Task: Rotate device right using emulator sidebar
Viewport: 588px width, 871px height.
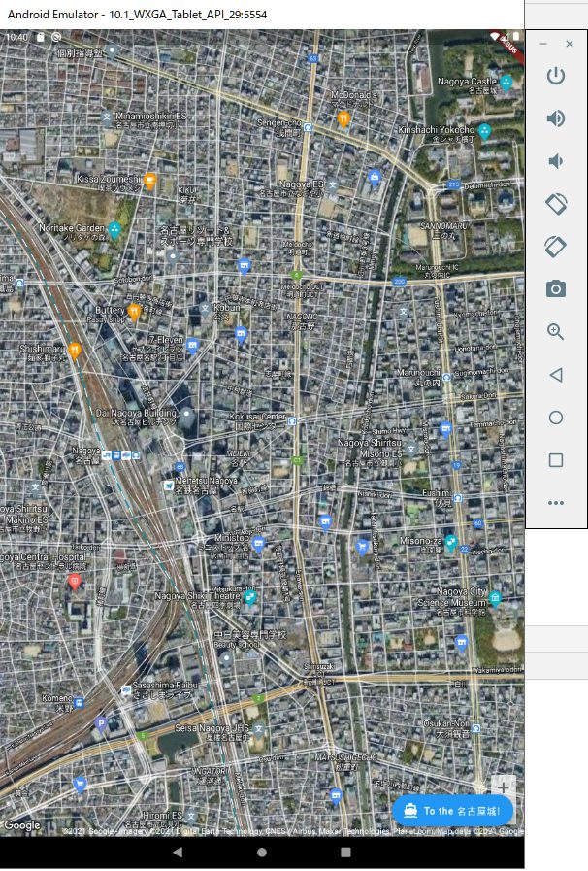Action: pos(556,246)
